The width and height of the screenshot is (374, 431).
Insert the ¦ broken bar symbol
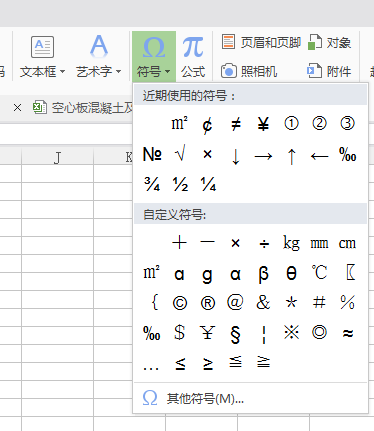[x=264, y=334]
